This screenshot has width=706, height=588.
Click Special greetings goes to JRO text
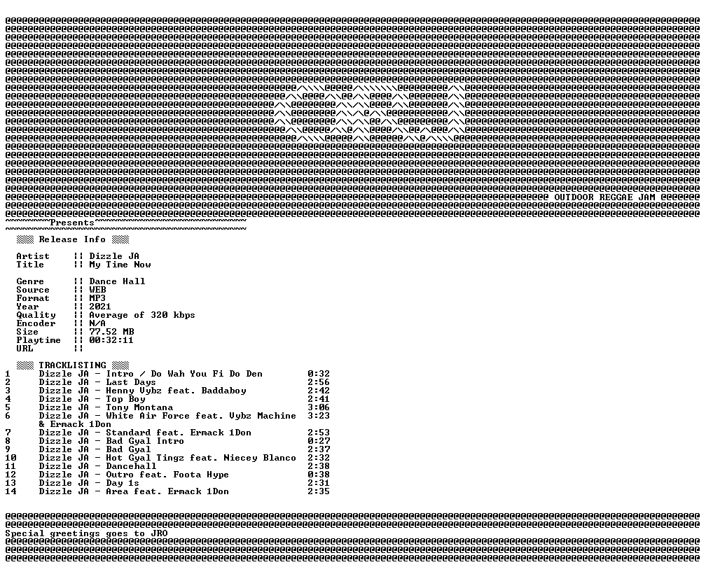86,533
